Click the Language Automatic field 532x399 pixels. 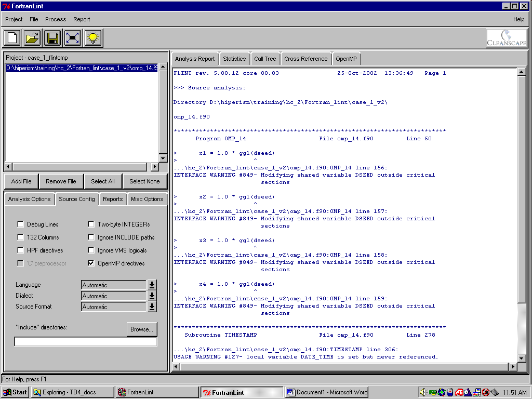pos(114,285)
